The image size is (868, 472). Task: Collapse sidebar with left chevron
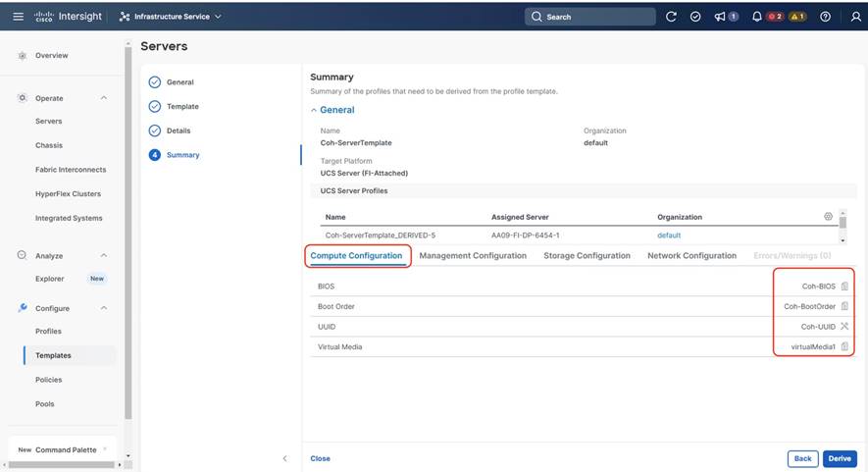pyautogui.click(x=284, y=458)
